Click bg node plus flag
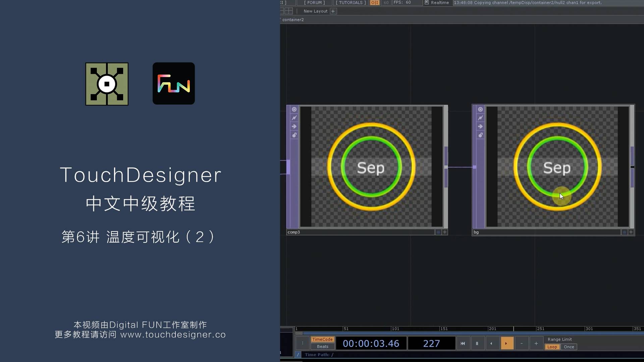The image size is (644, 362). (x=631, y=232)
